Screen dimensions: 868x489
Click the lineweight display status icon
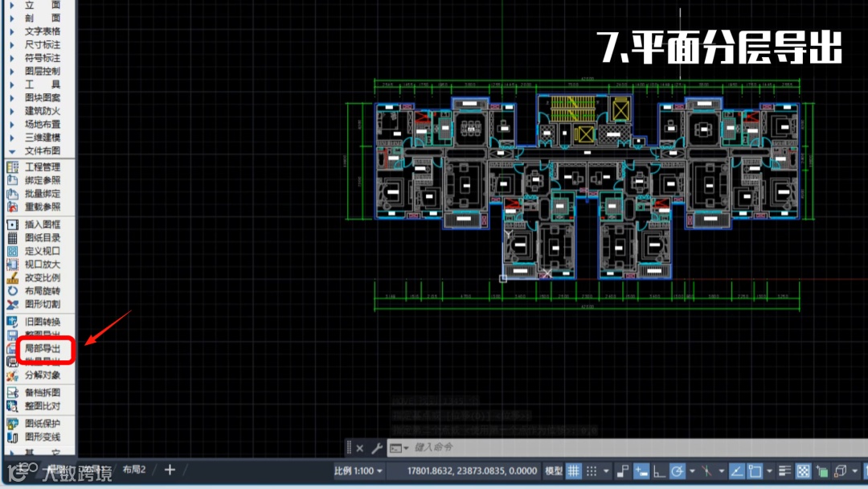coord(784,471)
